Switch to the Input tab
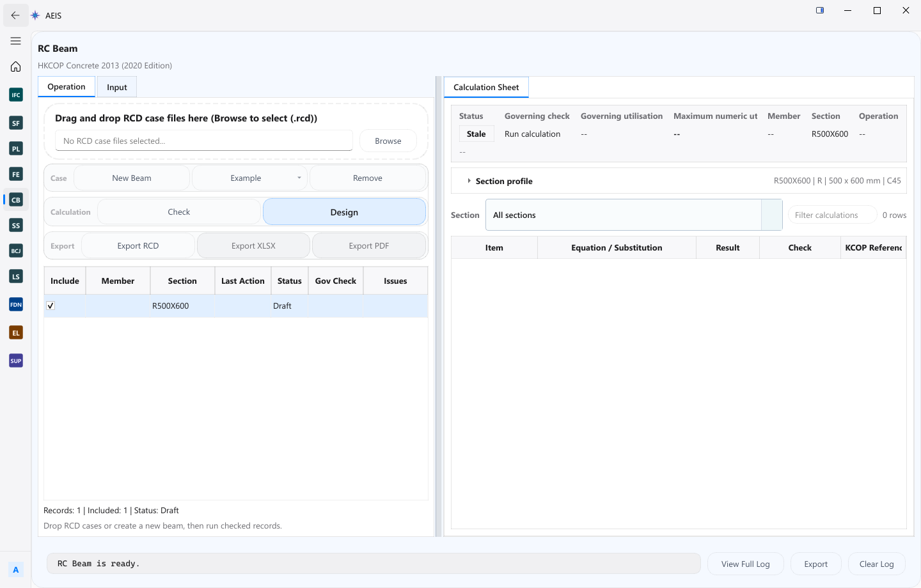 pyautogui.click(x=117, y=87)
